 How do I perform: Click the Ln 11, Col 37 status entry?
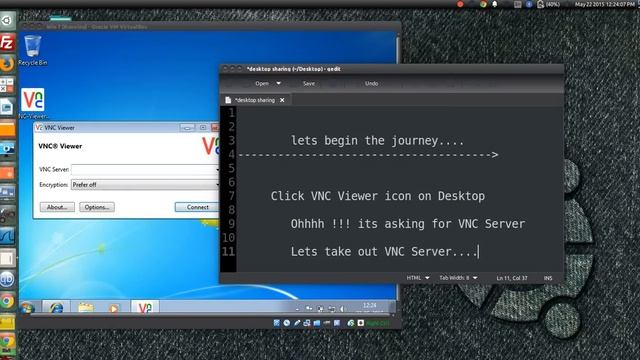tap(512, 278)
